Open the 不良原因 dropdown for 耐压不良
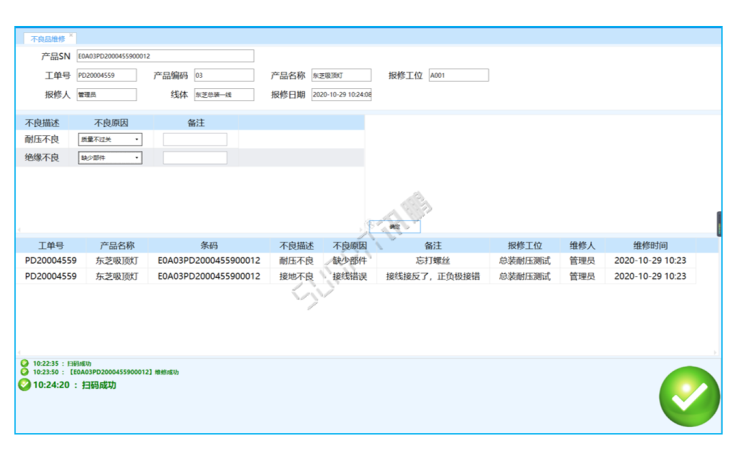 110,139
